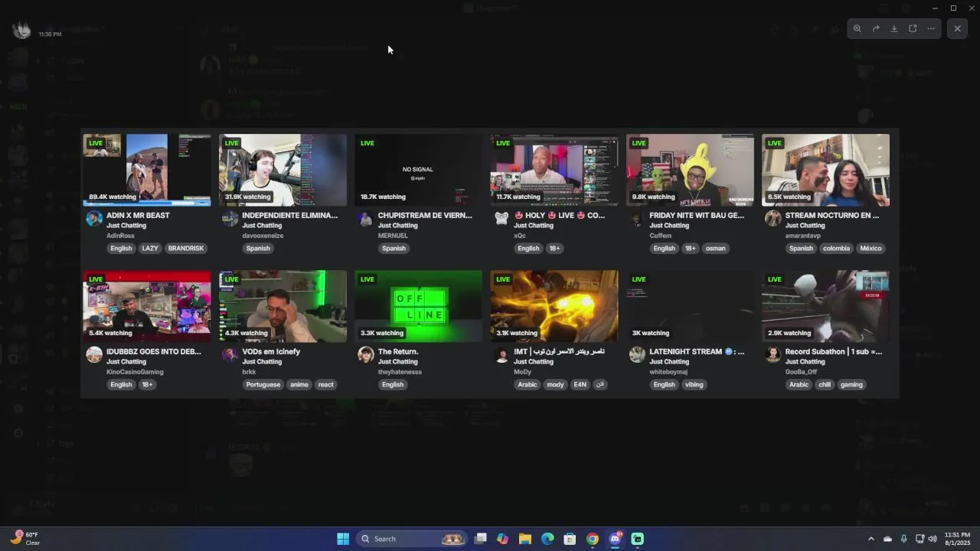Open Google Chrome from the taskbar
Viewport: 980px width, 551px height.
pyautogui.click(x=593, y=539)
